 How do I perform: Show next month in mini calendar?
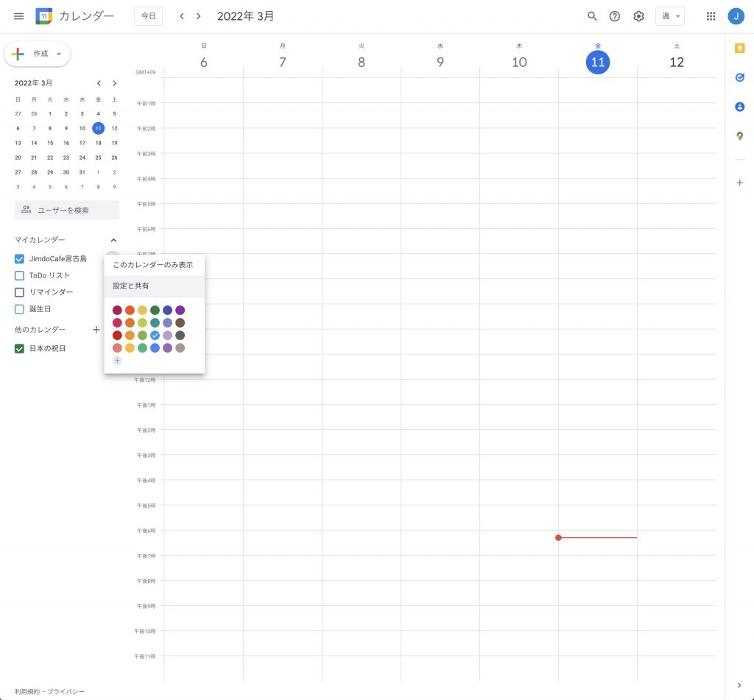click(114, 83)
